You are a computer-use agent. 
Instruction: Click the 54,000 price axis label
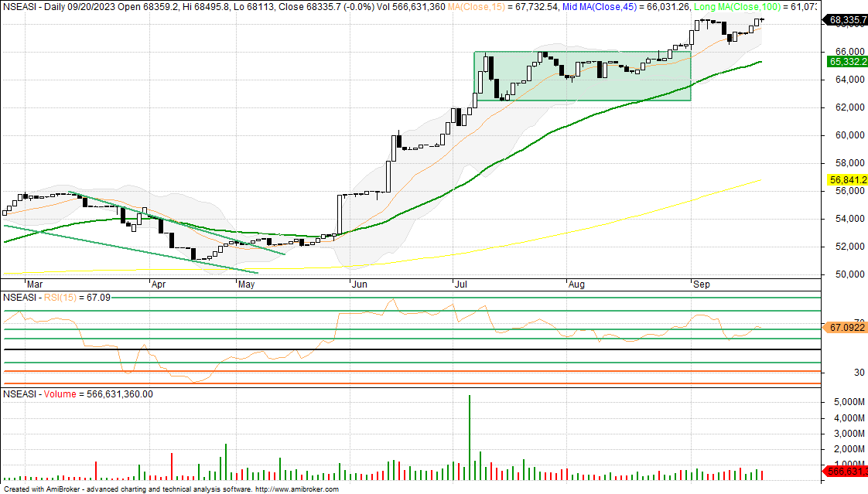[x=849, y=219]
